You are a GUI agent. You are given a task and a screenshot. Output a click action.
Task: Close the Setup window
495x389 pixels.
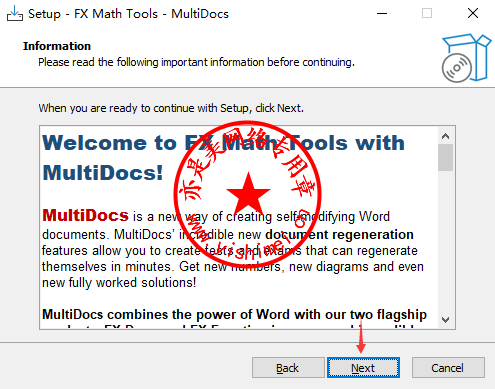tap(473, 14)
